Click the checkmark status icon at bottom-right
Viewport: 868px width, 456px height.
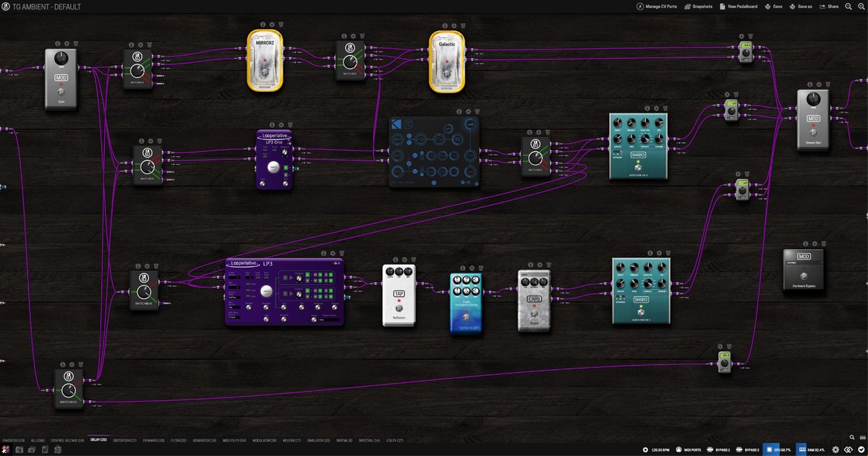pyautogui.click(x=861, y=449)
